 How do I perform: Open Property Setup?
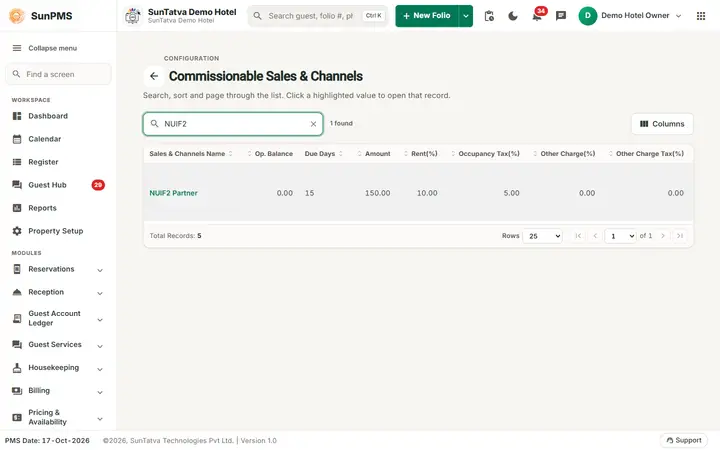pos(58,231)
